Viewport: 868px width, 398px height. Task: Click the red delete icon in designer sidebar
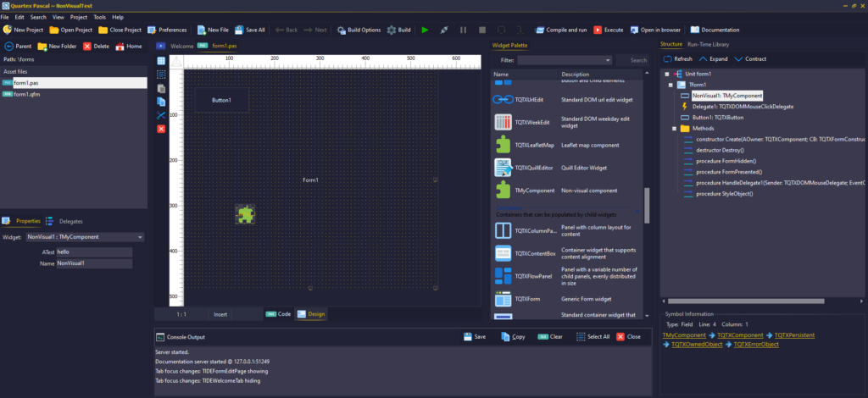pyautogui.click(x=161, y=129)
